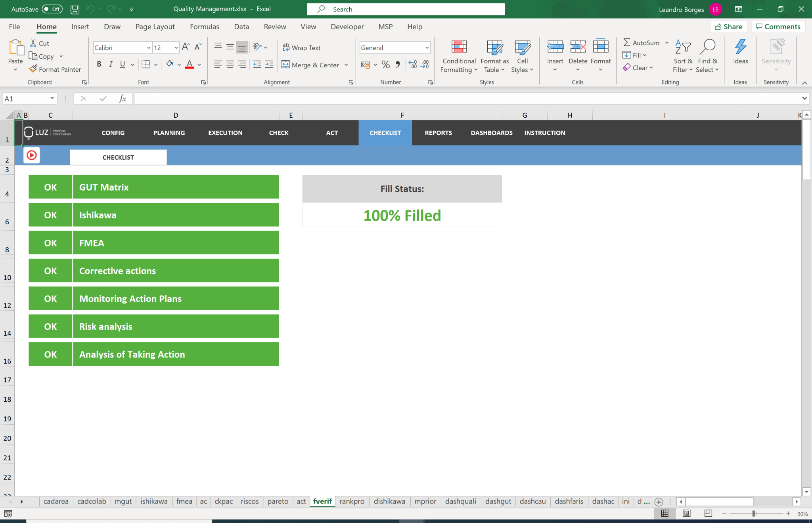
Task: Expand the Fill Color arrow
Action: pos(178,65)
